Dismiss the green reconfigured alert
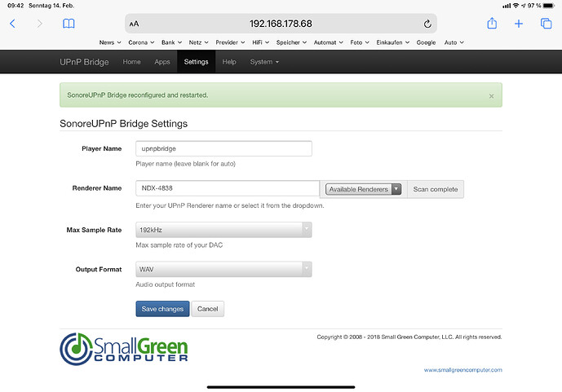 [x=491, y=95]
